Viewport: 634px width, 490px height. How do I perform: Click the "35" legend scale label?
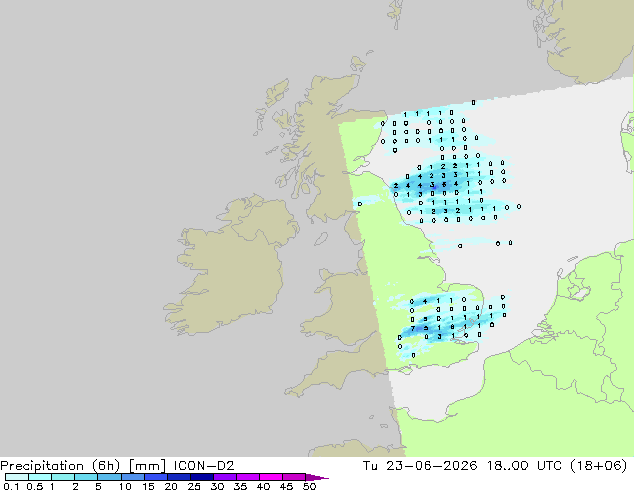coord(240,486)
